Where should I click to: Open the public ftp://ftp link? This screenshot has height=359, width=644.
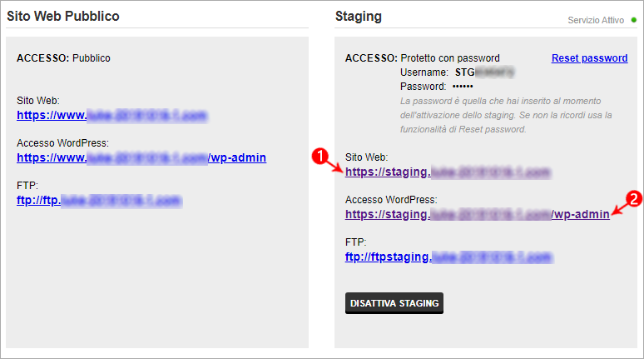[99, 200]
